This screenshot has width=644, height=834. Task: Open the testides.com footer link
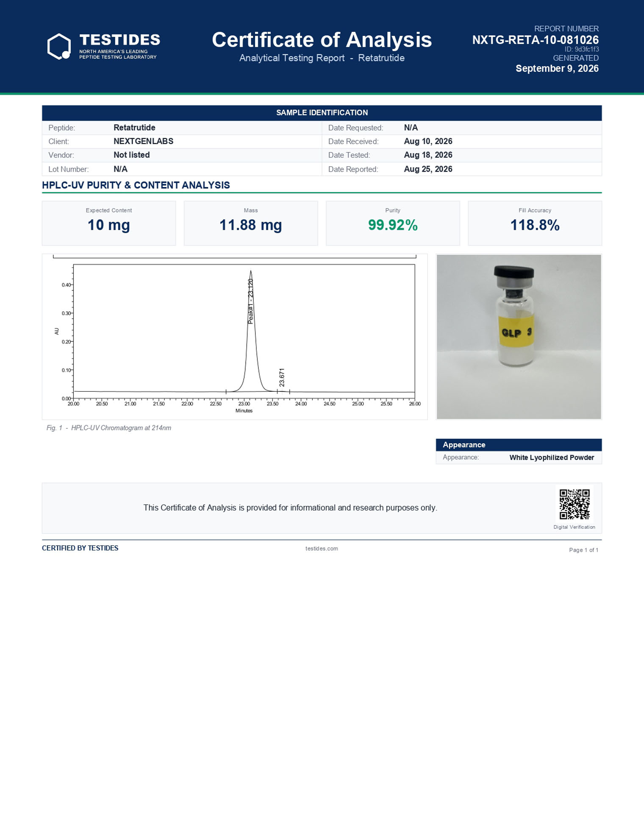(322, 548)
